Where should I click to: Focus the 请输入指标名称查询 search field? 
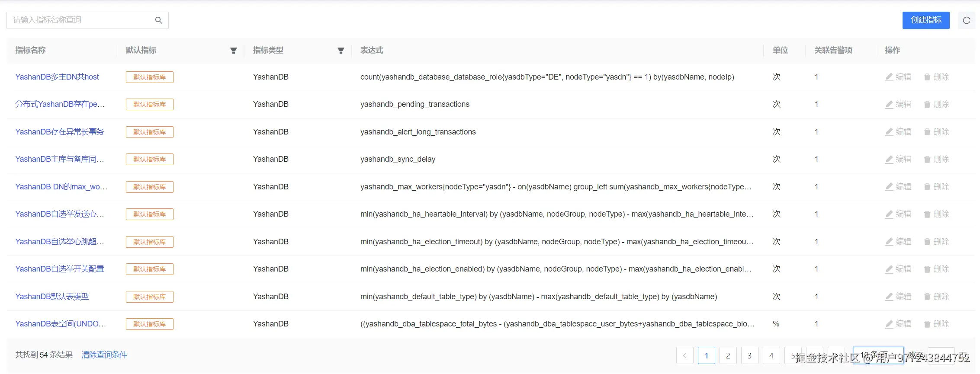click(x=82, y=20)
